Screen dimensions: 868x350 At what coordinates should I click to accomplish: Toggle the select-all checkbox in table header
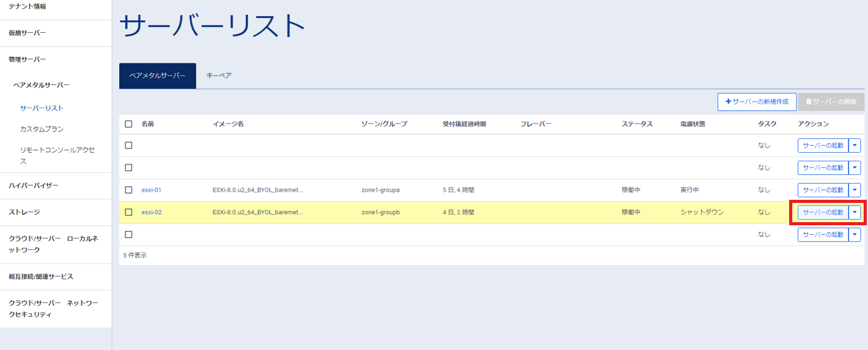coord(129,124)
